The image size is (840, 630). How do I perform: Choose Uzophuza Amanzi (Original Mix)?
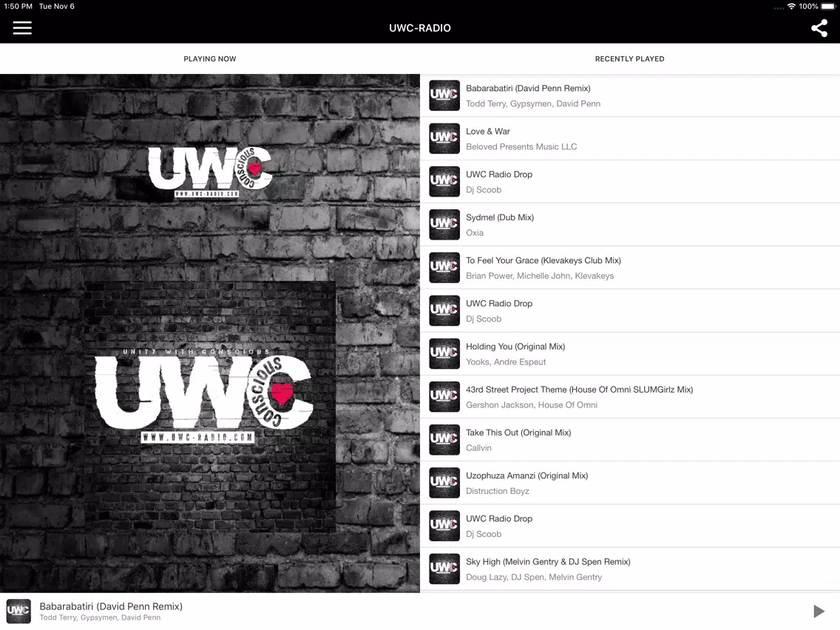tap(630, 483)
